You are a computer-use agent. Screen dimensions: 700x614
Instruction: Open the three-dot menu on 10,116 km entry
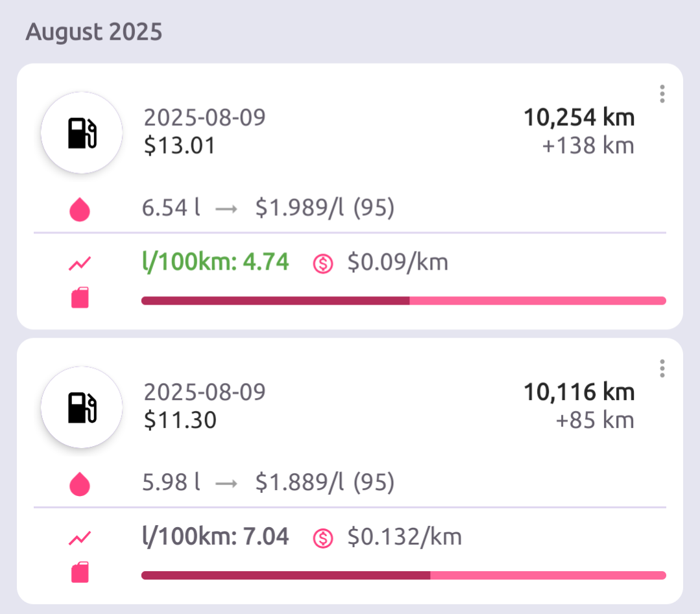(662, 368)
